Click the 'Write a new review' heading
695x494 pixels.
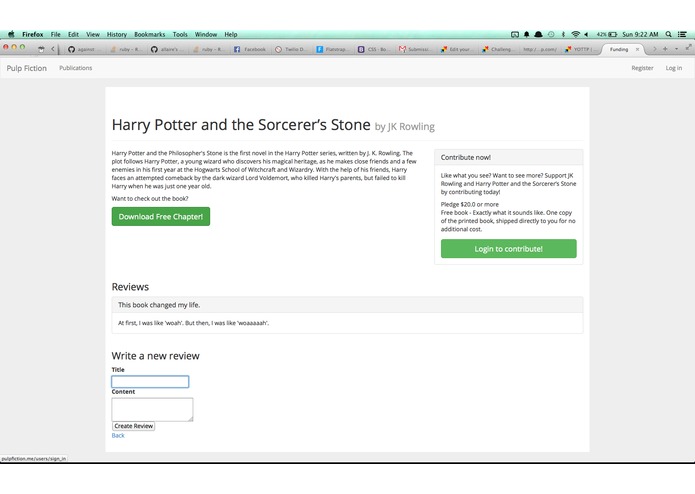pos(156,356)
